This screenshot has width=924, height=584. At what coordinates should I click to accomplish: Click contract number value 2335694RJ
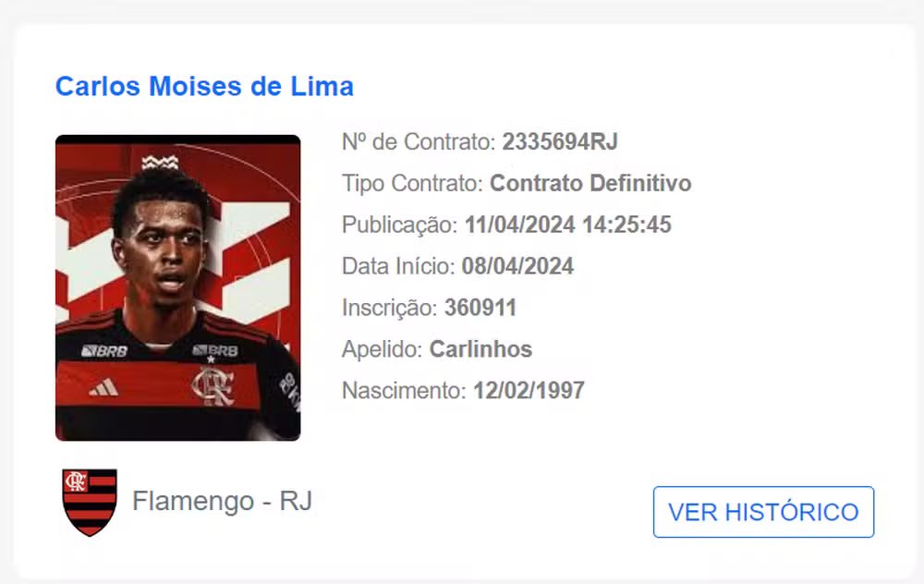click(x=560, y=142)
